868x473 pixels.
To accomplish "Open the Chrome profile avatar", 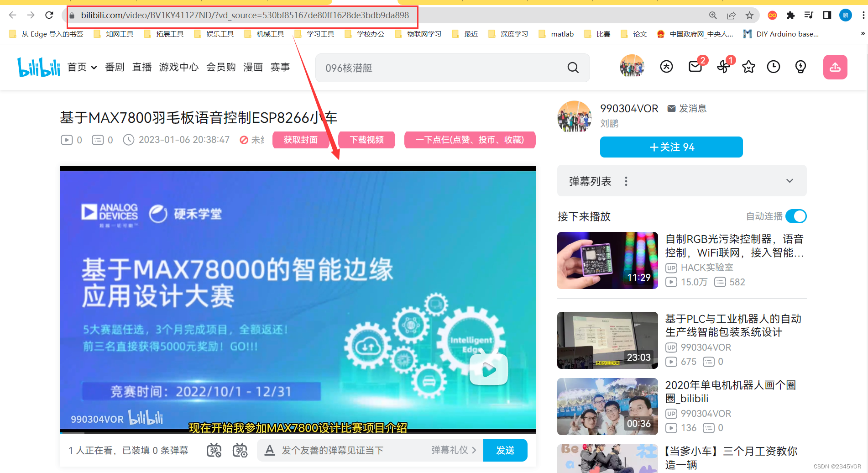I will click(845, 16).
